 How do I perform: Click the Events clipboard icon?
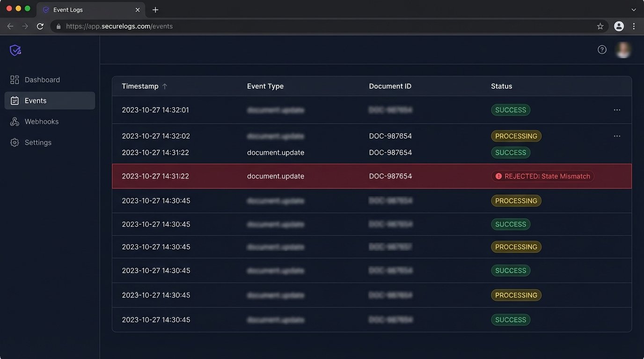tap(15, 100)
